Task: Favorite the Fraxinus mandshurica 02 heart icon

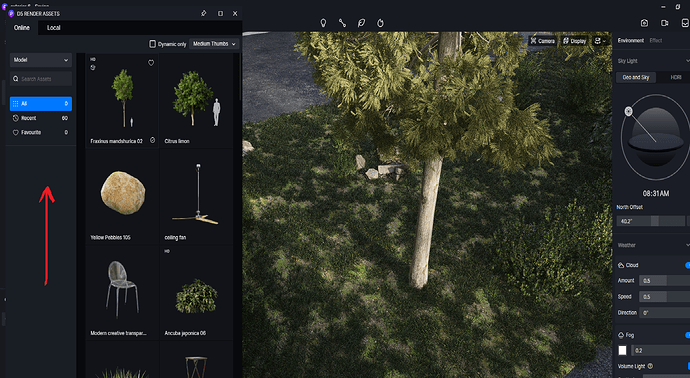Action: pyautogui.click(x=151, y=63)
